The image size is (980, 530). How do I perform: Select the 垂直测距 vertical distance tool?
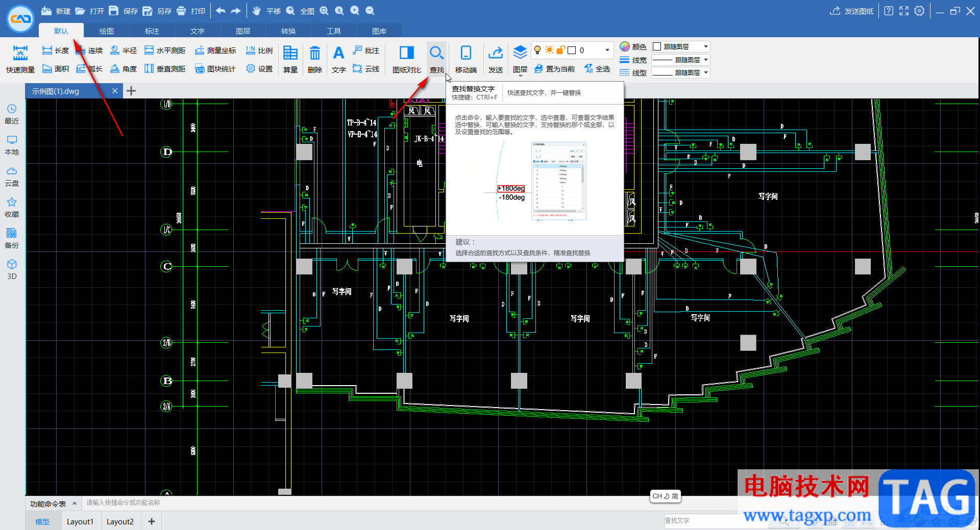[165, 69]
